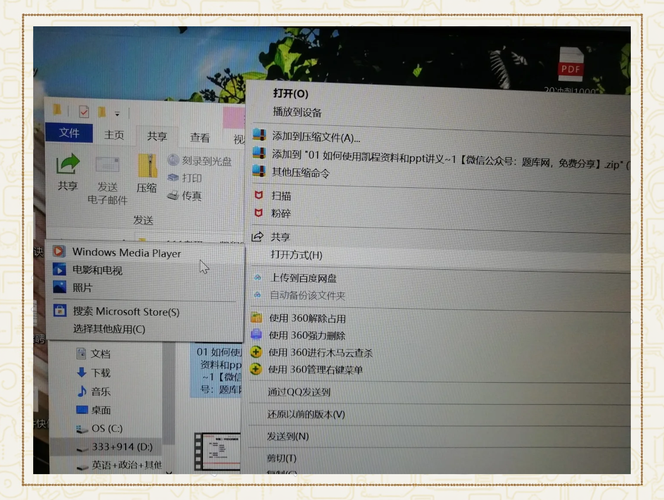This screenshot has height=500, width=664.
Task: Click 打开(O) in the context menu
Action: pos(290,94)
